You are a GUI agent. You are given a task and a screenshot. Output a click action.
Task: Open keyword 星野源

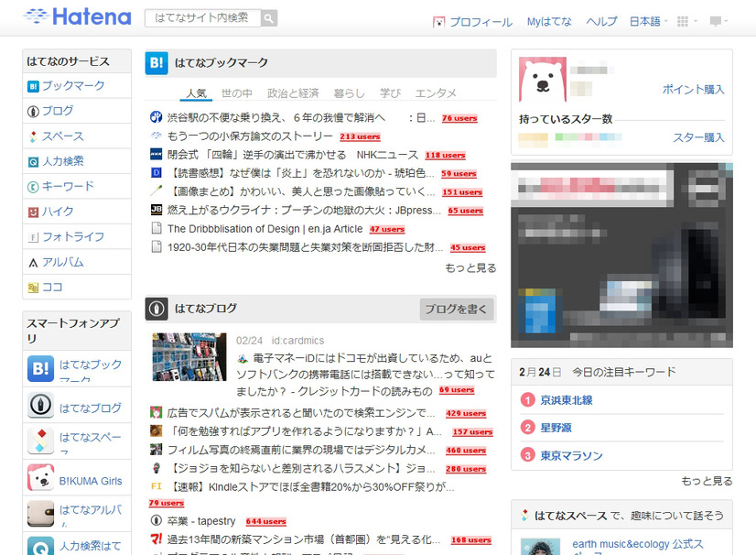pyautogui.click(x=556, y=428)
